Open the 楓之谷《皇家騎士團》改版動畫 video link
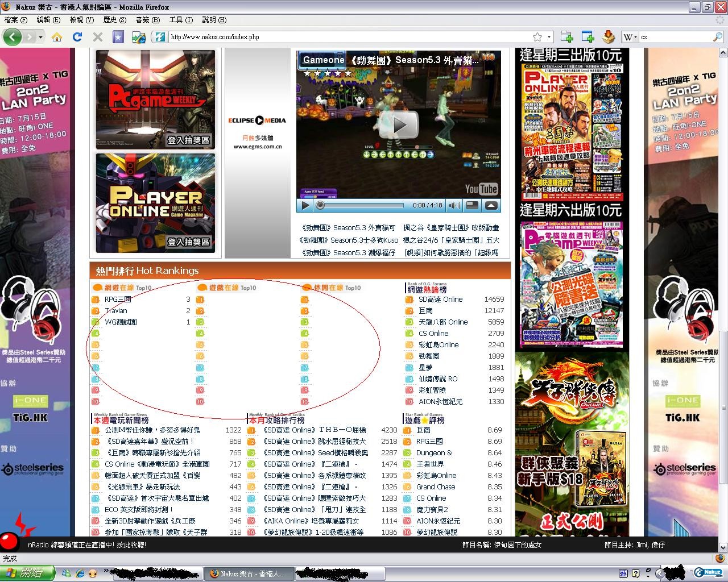728x582 pixels. click(x=451, y=228)
